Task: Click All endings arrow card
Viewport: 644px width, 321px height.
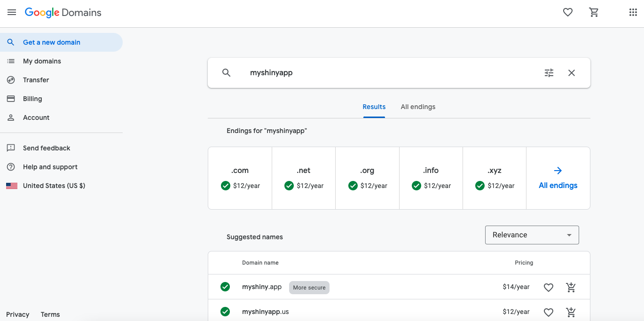Action: [558, 178]
